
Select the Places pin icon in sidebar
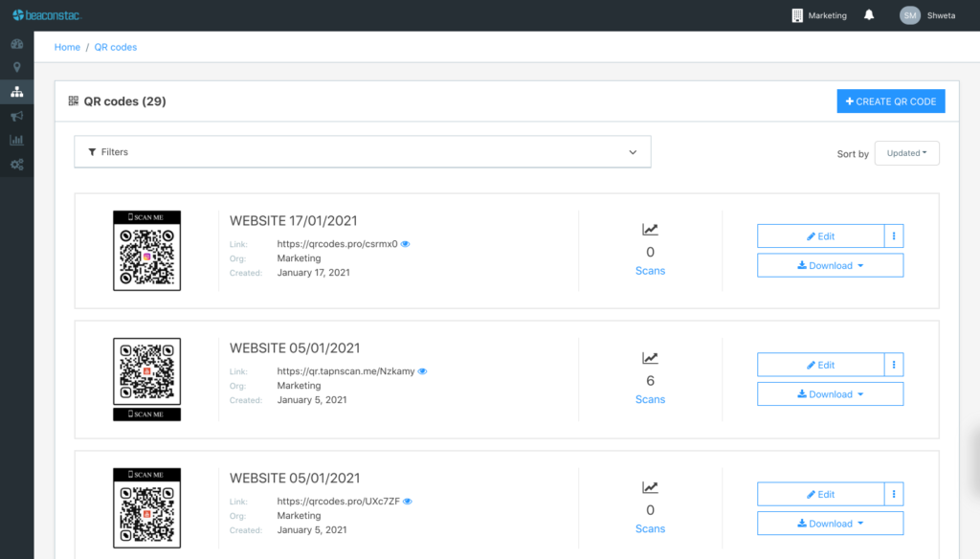pos(16,67)
